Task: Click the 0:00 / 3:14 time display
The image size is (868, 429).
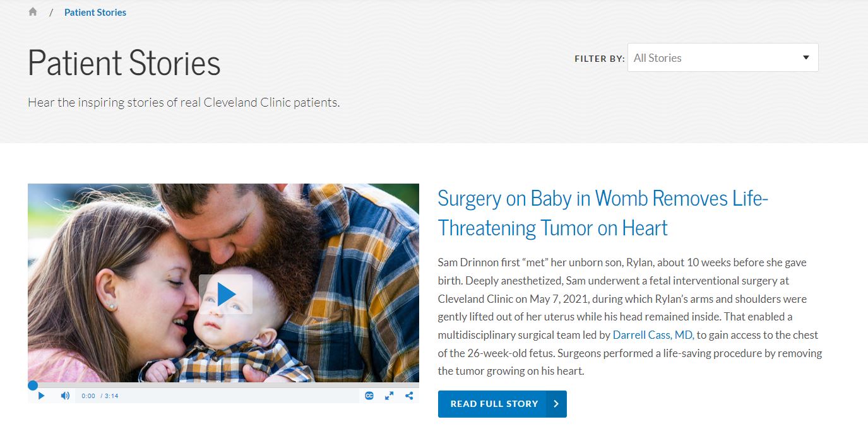Action: pyautogui.click(x=100, y=396)
